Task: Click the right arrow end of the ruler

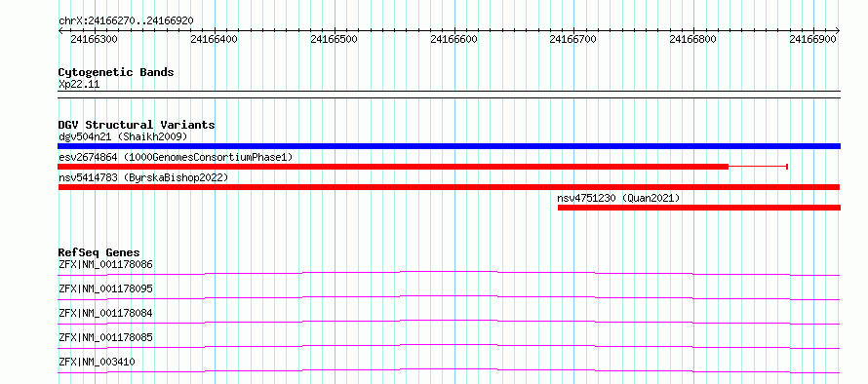Action: click(x=838, y=31)
